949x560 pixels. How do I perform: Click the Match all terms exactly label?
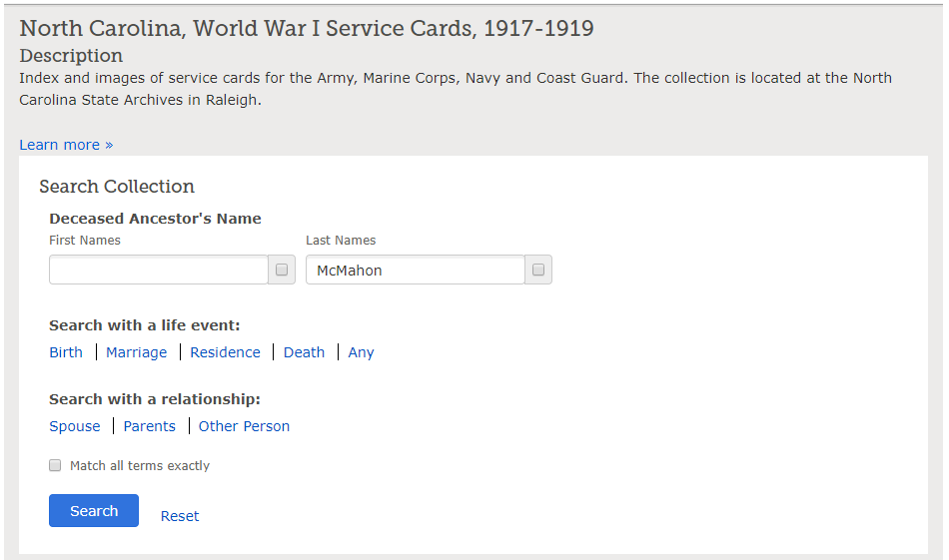[x=140, y=465]
